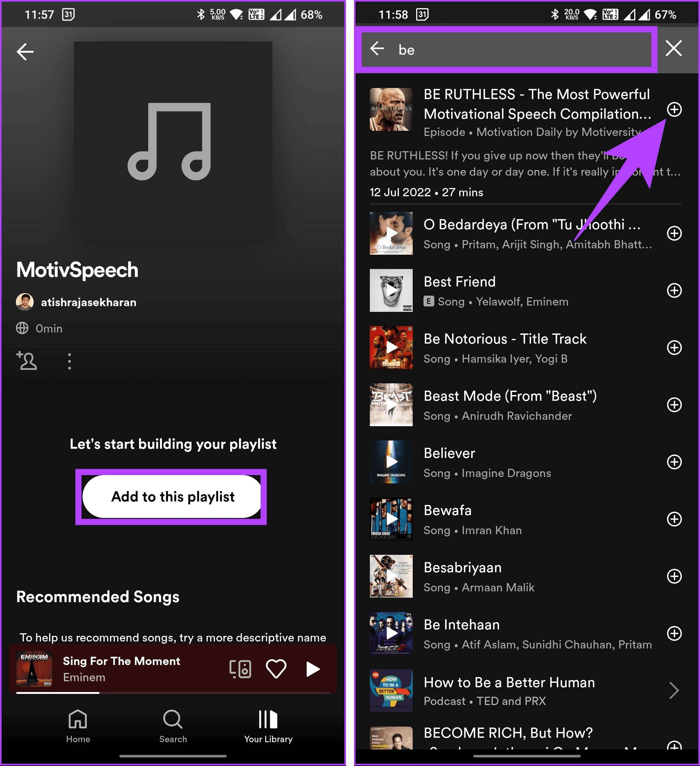Clear the search query with X

674,48
